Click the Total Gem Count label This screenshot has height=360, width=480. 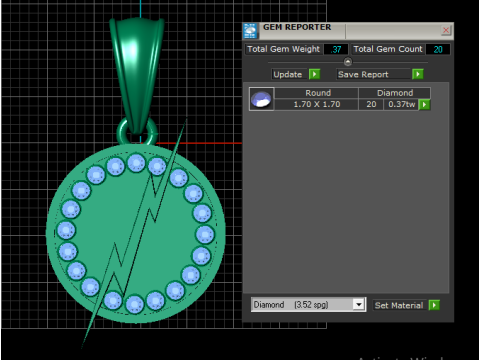click(388, 49)
